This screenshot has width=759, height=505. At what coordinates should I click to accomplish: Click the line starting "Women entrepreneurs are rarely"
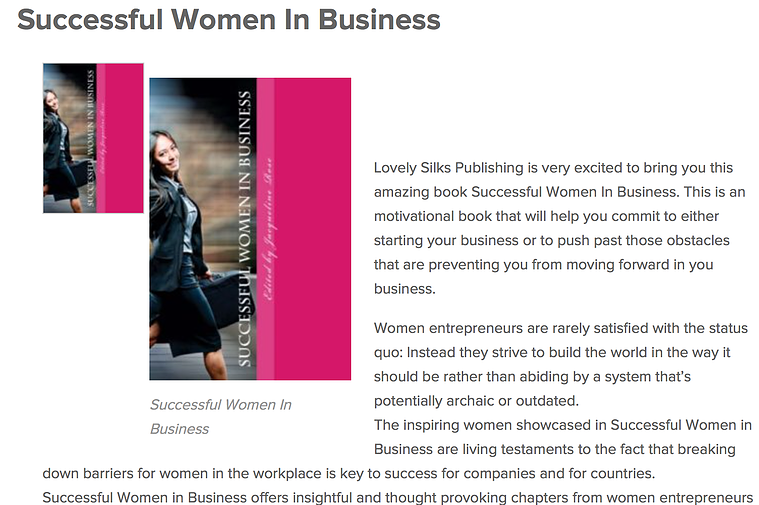pos(561,328)
